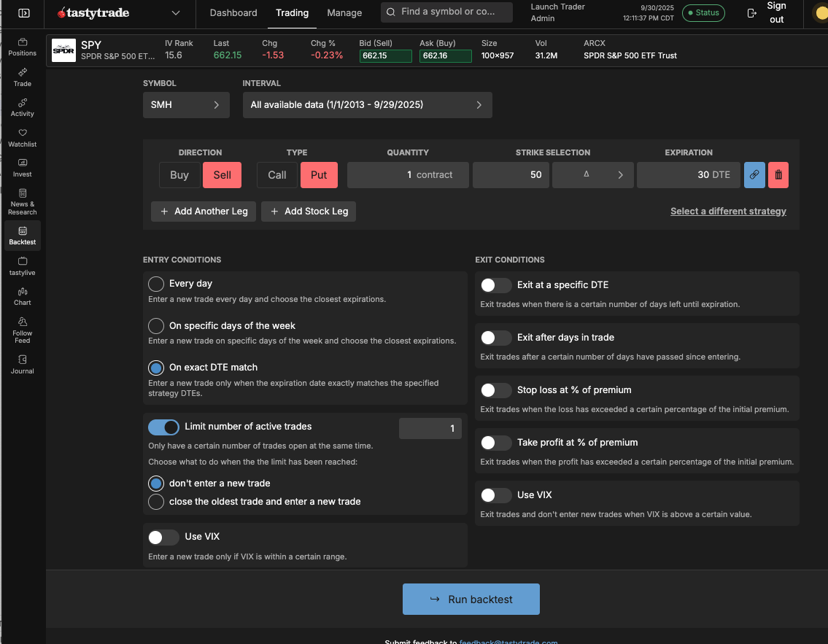Screen dimensions: 828x644
Task: Expand the SMH symbol selector
Action: tap(186, 105)
